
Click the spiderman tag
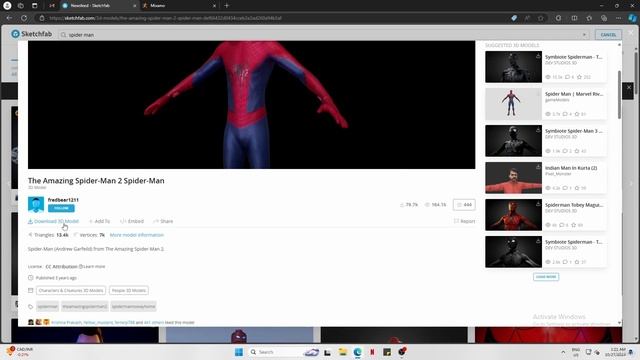click(48, 307)
